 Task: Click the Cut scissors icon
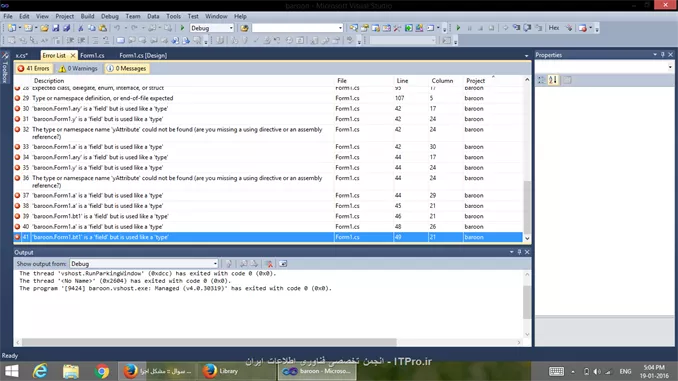coord(80,28)
